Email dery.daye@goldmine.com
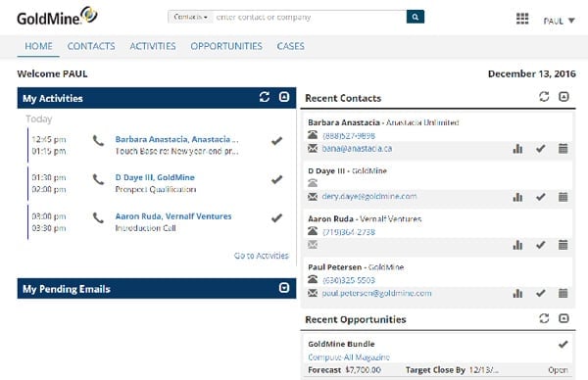This screenshot has height=380, width=588. tap(369, 196)
